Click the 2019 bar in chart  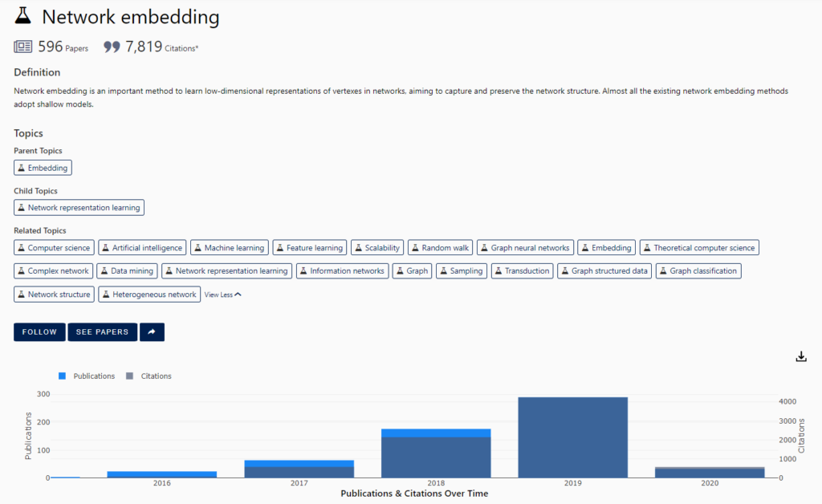[572, 437]
